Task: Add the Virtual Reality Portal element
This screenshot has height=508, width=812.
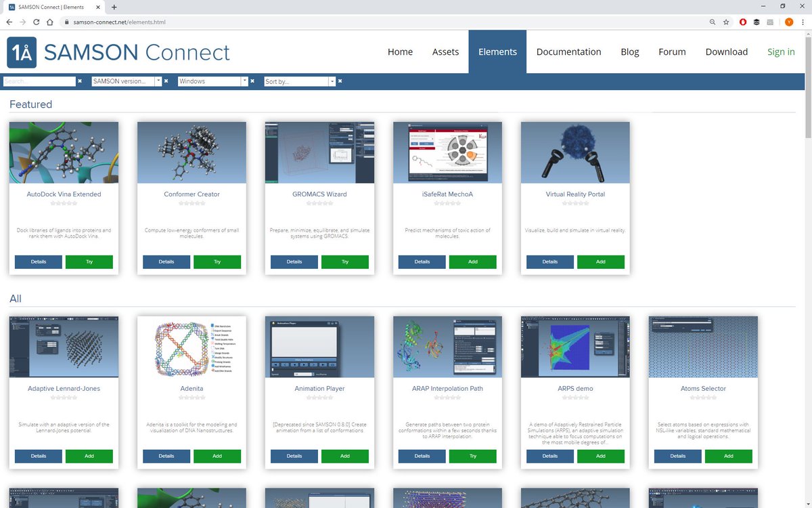Action: (601, 261)
